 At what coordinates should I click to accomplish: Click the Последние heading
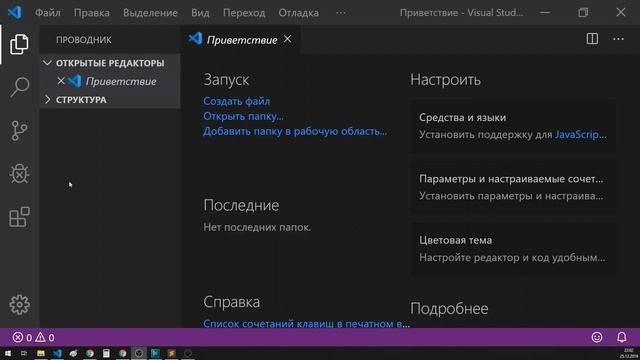pyautogui.click(x=241, y=205)
